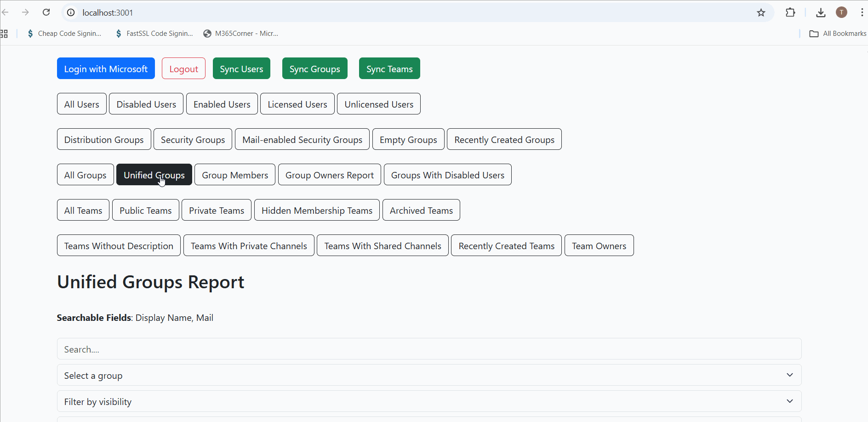Switch to Security Groups report
This screenshot has width=868, height=422.
coord(193,139)
